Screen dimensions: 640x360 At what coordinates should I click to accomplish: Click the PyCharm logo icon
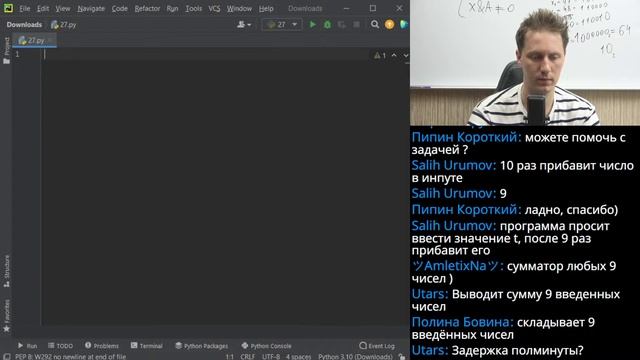pyautogui.click(x=8, y=8)
